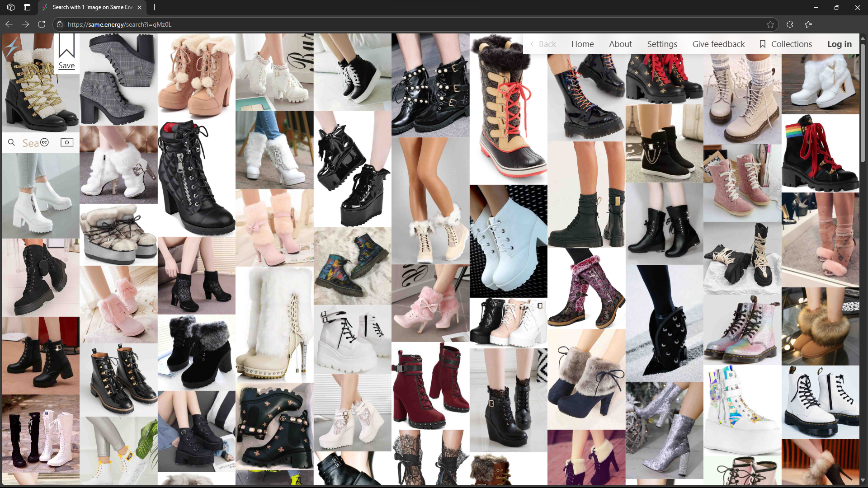Viewport: 868px width, 488px height.
Task: Open the tall white fur stiletto boots image
Action: (274, 324)
